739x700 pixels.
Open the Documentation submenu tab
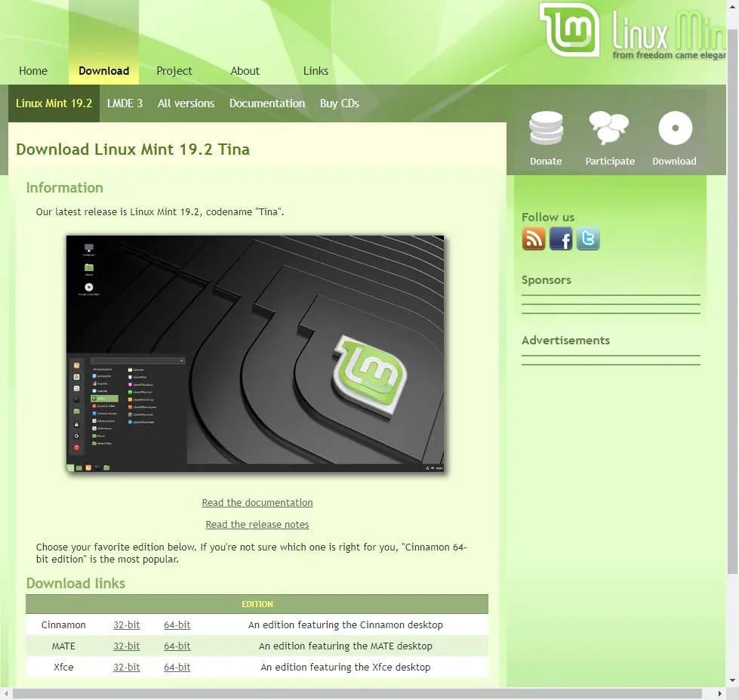pos(267,103)
